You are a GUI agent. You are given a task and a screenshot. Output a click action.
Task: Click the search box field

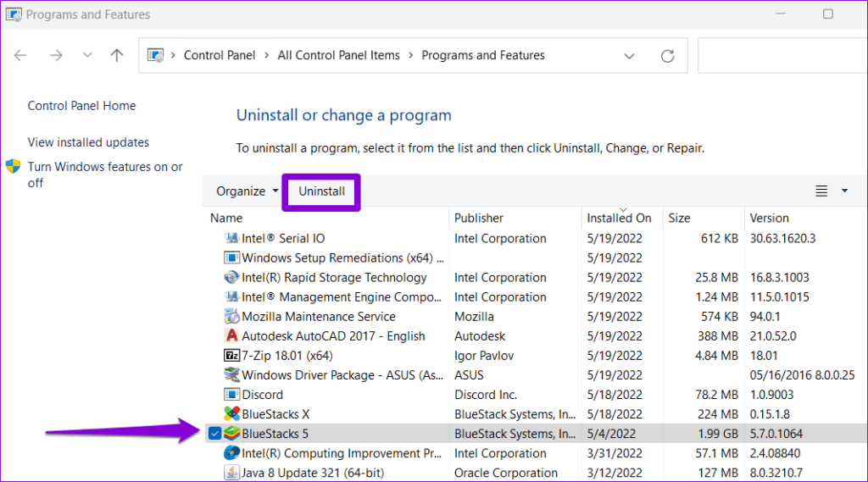pos(782,55)
